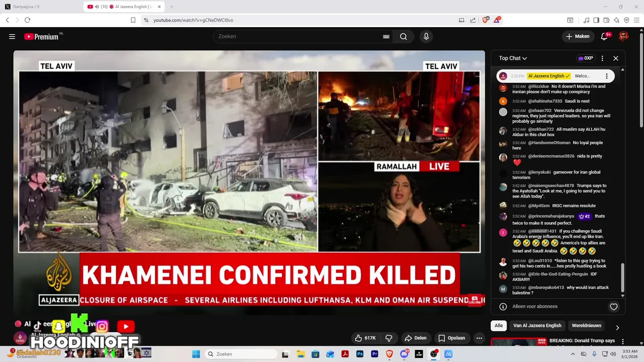Select the Van Al Jazeera English chip
The width and height of the screenshot is (644, 362).
(x=537, y=326)
